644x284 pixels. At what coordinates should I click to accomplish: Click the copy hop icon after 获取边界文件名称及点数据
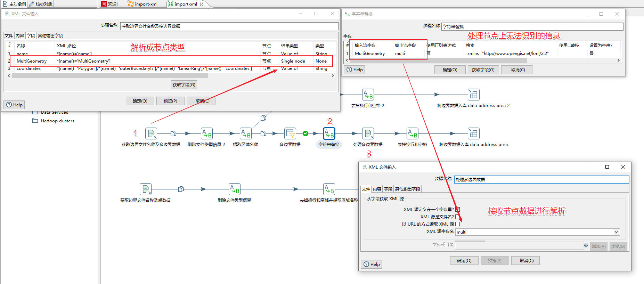pyautogui.click(x=181, y=189)
